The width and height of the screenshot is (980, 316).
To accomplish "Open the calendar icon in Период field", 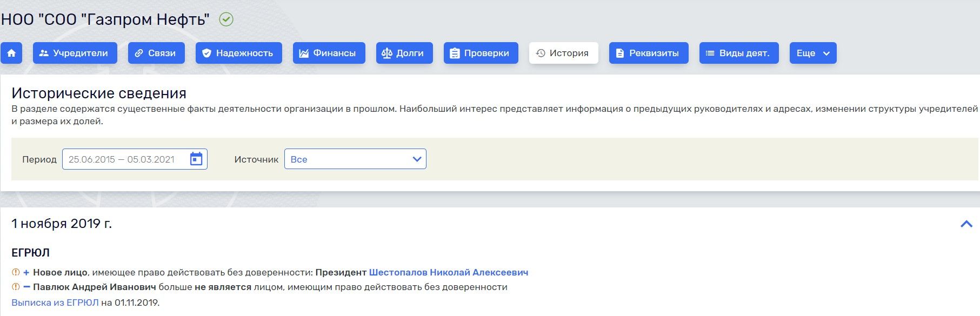I will click(x=196, y=159).
